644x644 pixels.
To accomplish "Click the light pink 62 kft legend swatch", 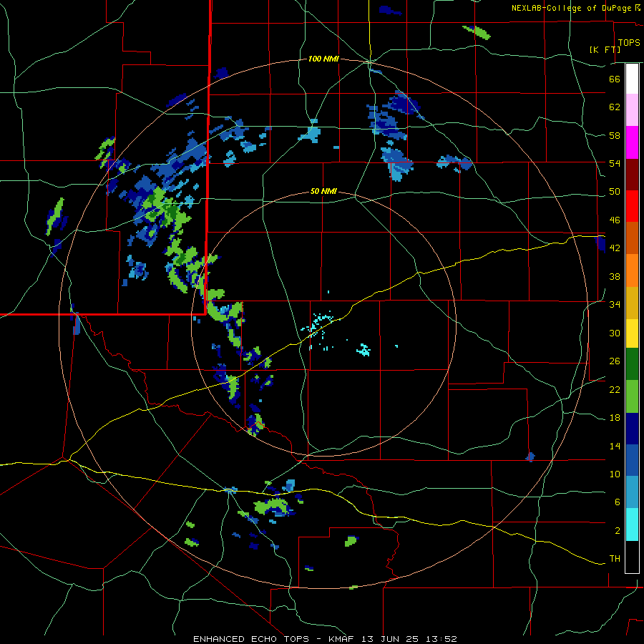I will pos(632,110).
